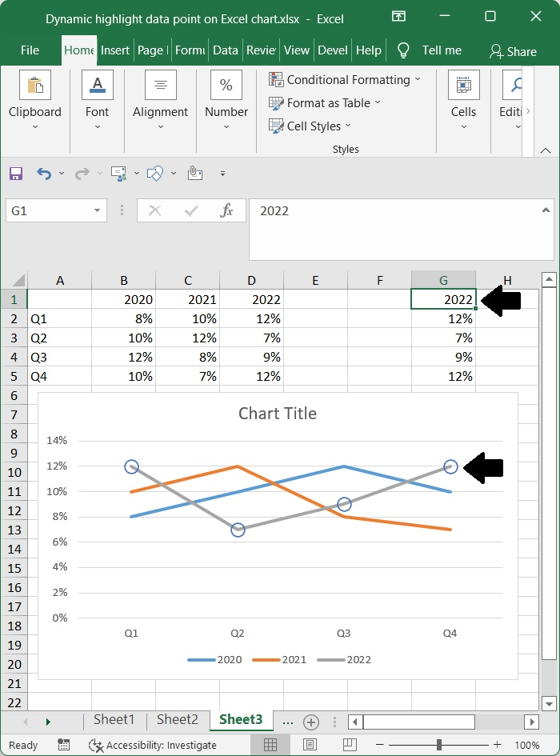This screenshot has height=756, width=560.
Task: Select column G header
Action: point(443,280)
